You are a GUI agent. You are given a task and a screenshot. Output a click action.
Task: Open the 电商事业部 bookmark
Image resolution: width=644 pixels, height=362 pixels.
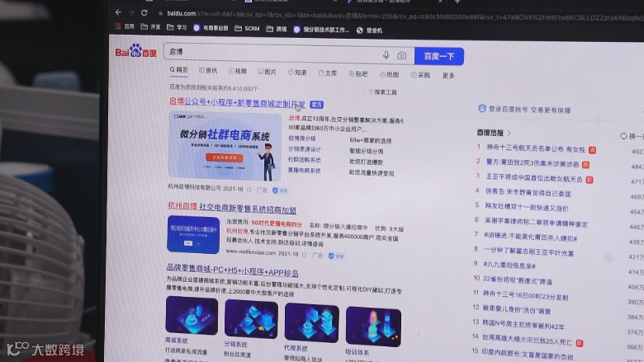pyautogui.click(x=211, y=28)
